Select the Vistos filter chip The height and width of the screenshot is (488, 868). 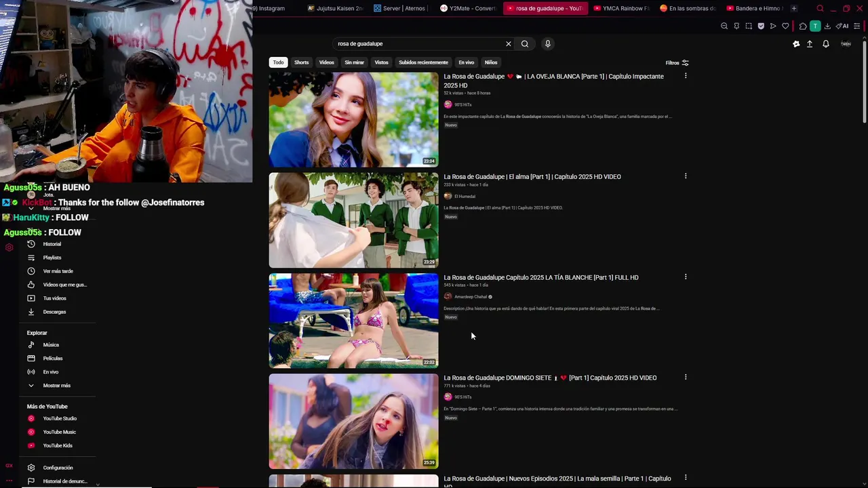pyautogui.click(x=382, y=62)
